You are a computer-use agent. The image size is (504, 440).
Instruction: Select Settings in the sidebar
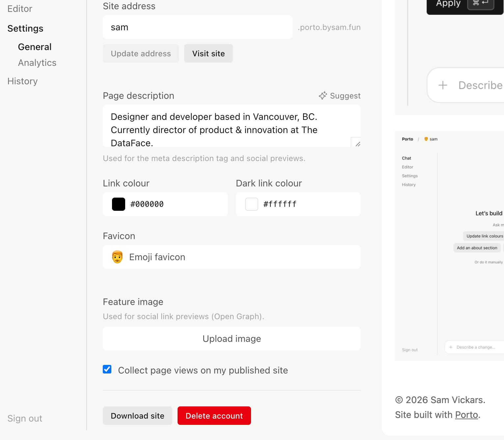tap(25, 29)
